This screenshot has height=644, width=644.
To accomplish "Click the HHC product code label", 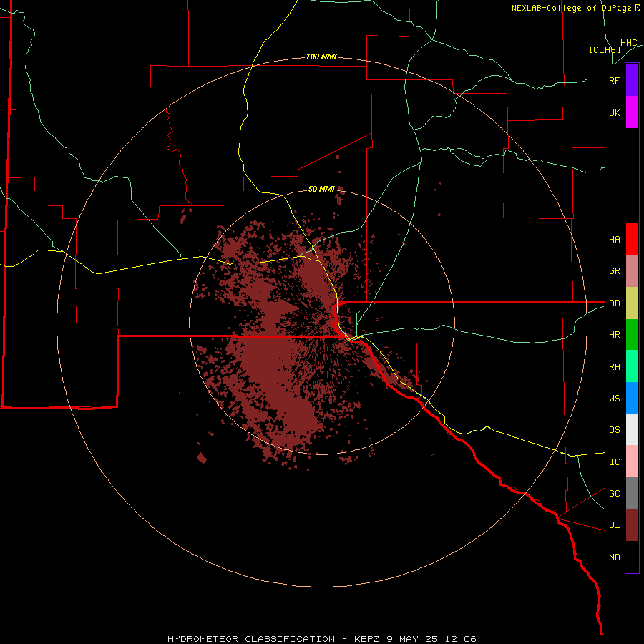I will 628,43.
